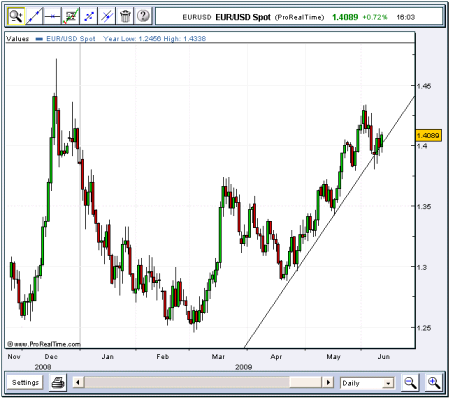The width and height of the screenshot is (450, 398).
Task: Click the trash delete icon
Action: click(x=125, y=16)
